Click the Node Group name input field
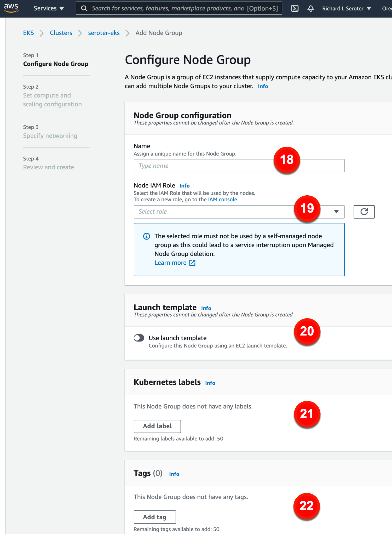392x534 pixels. [x=204, y=166]
